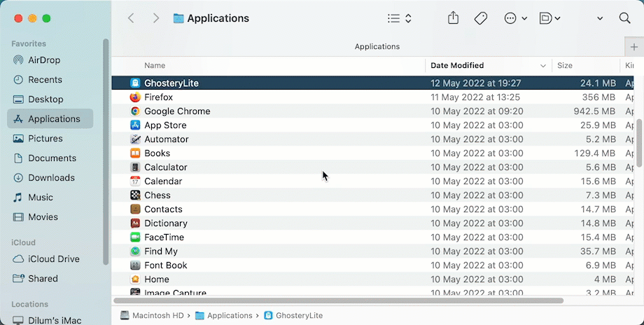Image resolution: width=644 pixels, height=325 pixels.
Task: Click the sidebar scrollbar
Action: point(106,152)
